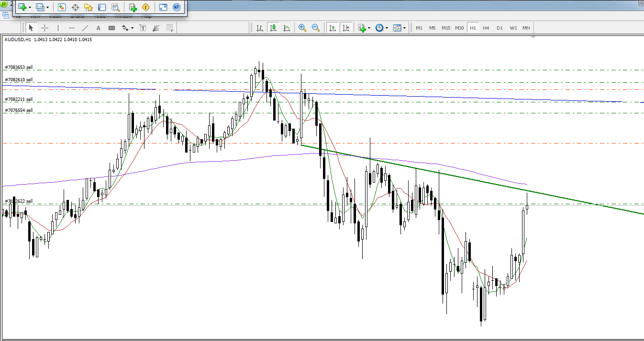Image resolution: width=644 pixels, height=341 pixels.
Task: Switch chart to full screen mode
Action: coord(164,7)
